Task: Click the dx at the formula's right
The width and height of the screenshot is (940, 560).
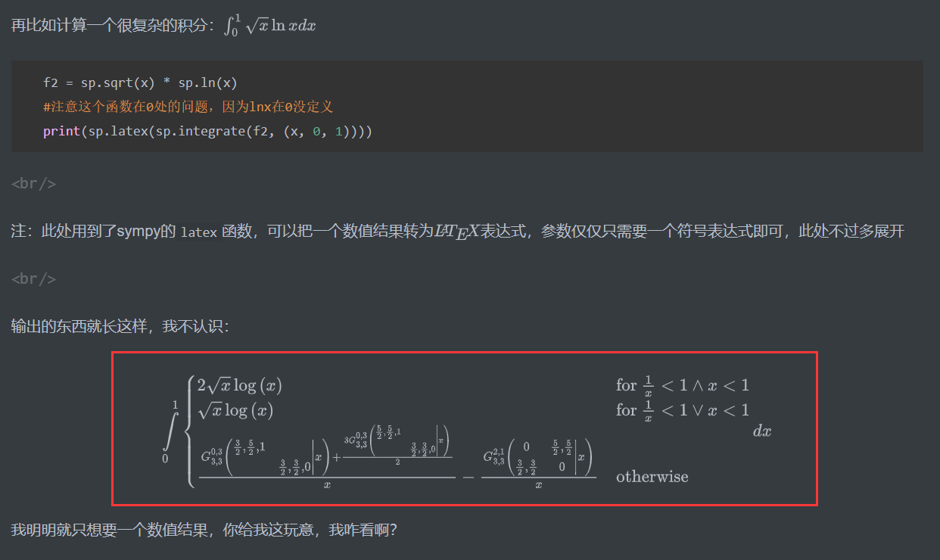Action: 761,431
